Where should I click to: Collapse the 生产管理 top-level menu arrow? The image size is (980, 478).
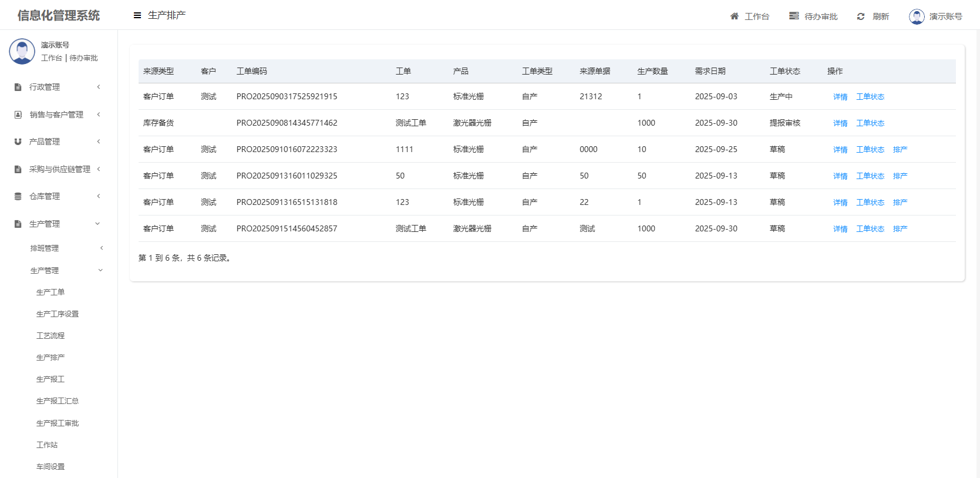pyautogui.click(x=97, y=224)
